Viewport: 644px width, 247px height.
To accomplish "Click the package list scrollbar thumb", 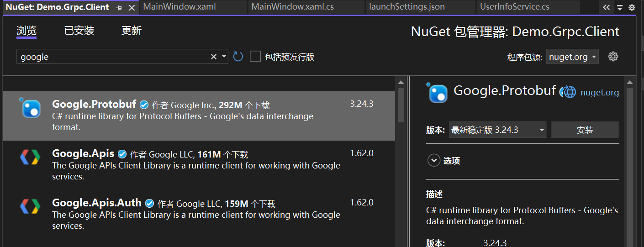I will tap(401, 105).
